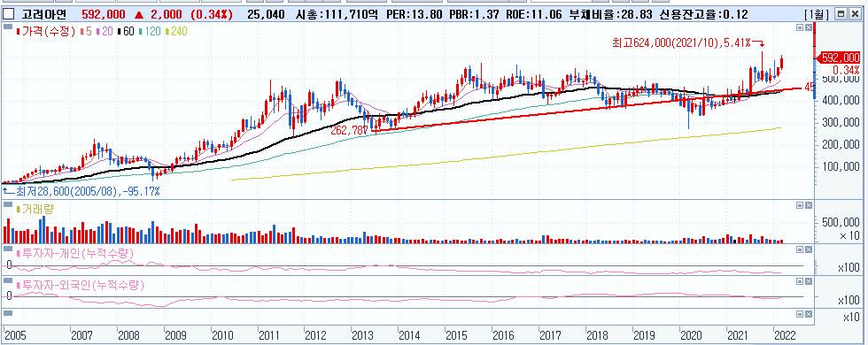Minimize the empty bottom indicator pane

(x=799, y=313)
